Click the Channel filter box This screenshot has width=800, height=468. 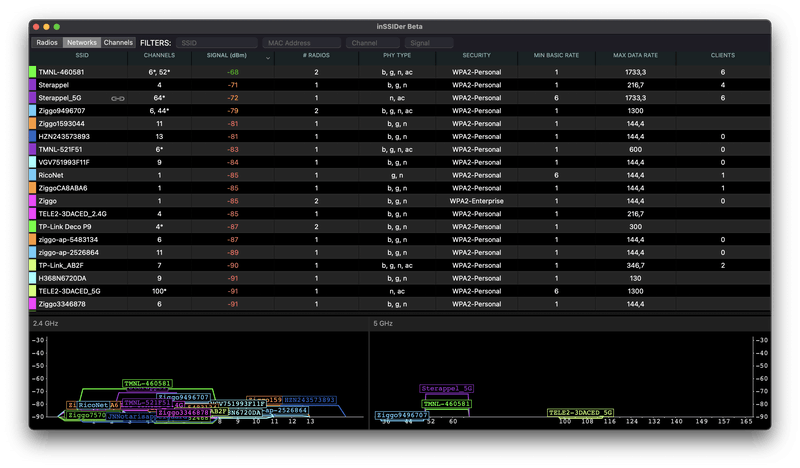coord(373,43)
